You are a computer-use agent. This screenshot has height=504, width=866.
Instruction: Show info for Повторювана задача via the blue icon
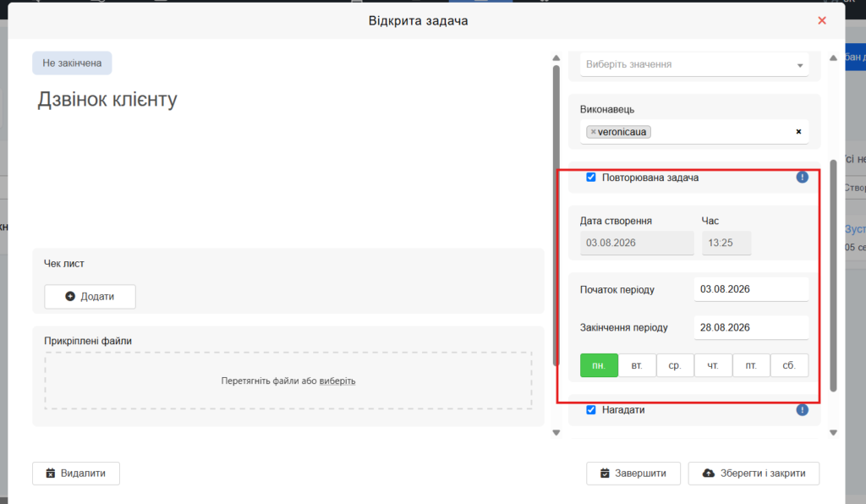(802, 178)
